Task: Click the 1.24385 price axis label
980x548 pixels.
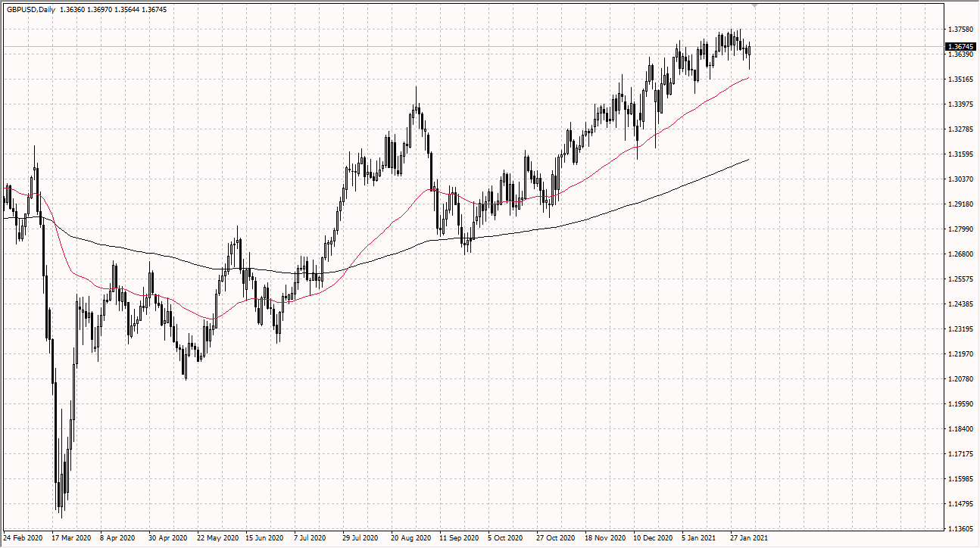Action: [960, 304]
